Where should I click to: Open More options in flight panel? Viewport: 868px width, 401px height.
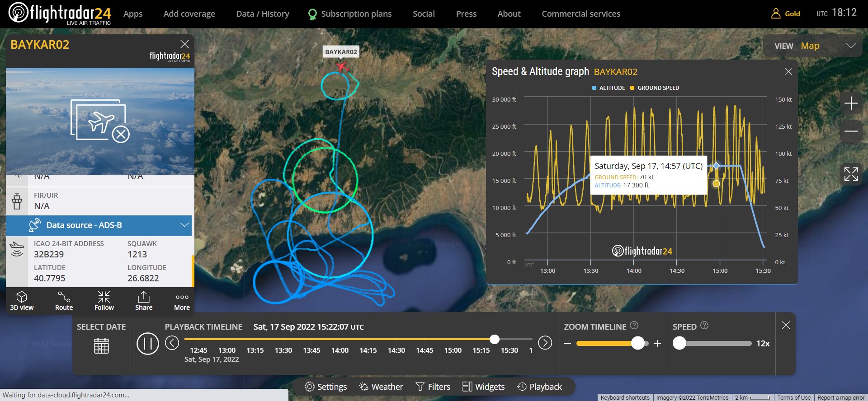point(182,301)
